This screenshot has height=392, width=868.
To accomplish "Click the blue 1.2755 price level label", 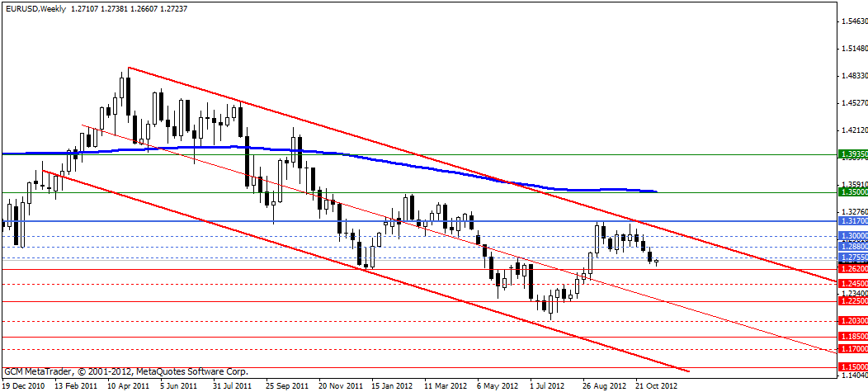I will 854,257.
